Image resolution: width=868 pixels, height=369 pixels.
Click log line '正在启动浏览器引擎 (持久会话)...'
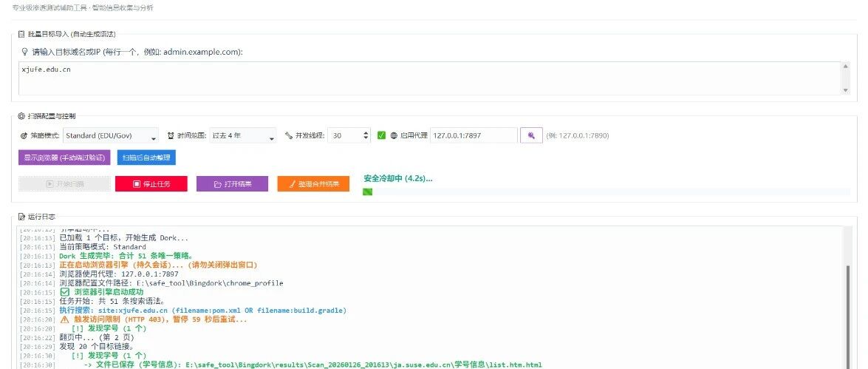tap(158, 265)
